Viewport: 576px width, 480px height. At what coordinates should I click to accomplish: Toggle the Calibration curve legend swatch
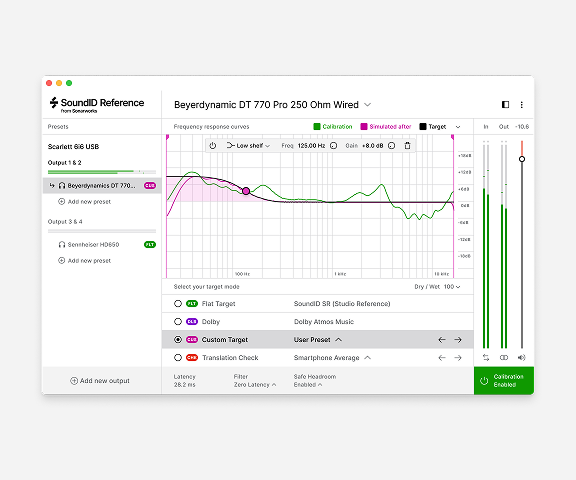tap(317, 127)
